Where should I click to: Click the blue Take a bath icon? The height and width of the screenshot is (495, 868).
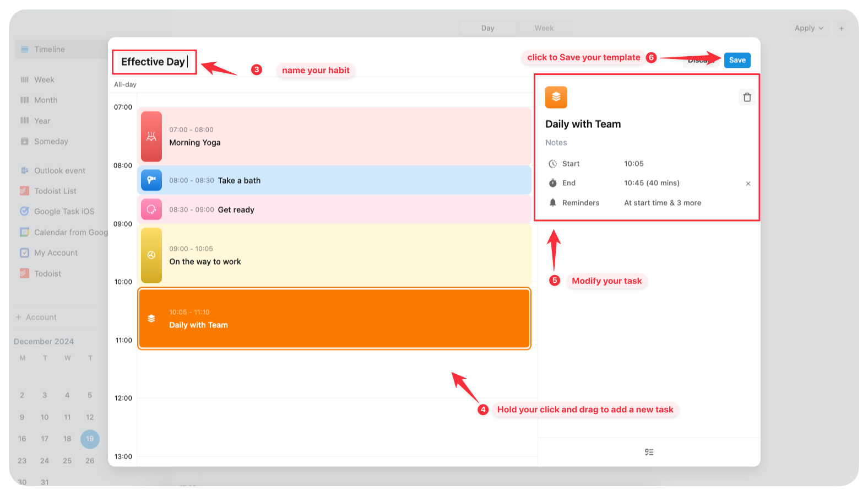coord(151,180)
